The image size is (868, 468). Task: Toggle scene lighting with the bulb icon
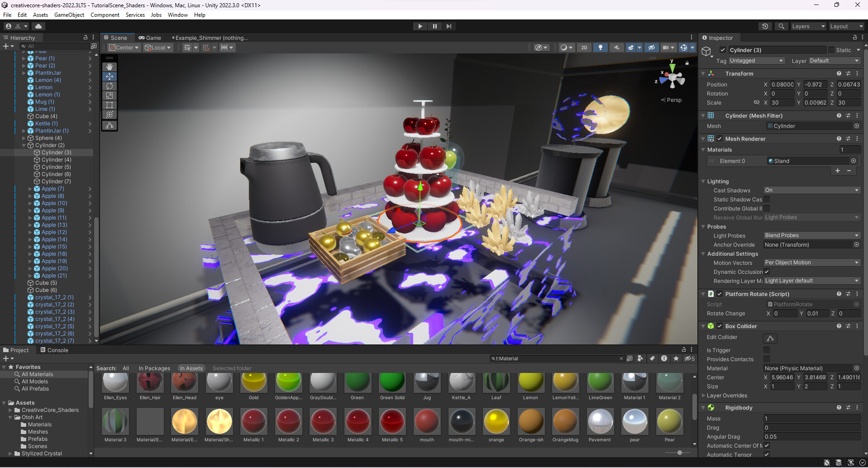pos(600,48)
